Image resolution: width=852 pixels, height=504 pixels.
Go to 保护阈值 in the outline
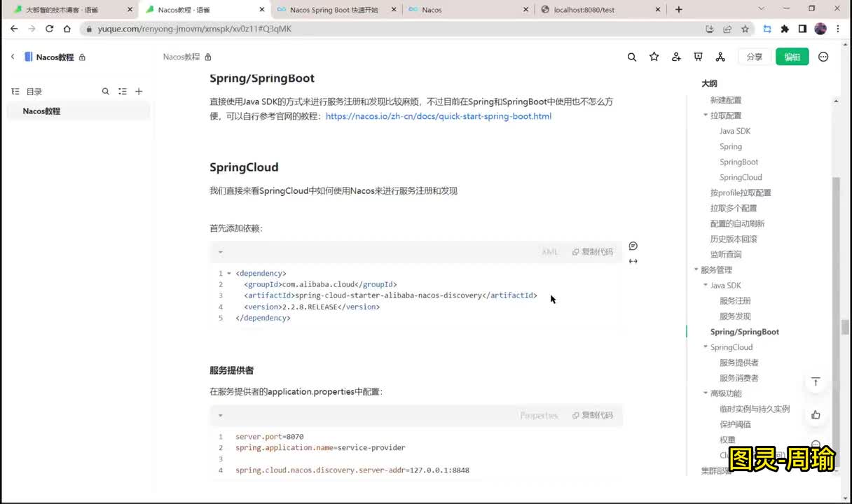point(735,424)
